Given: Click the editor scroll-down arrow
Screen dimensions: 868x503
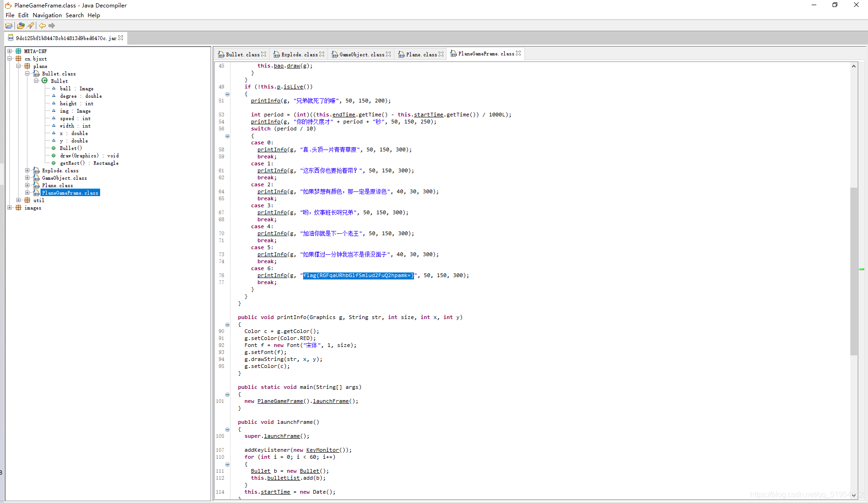Looking at the screenshot, I should (x=854, y=496).
